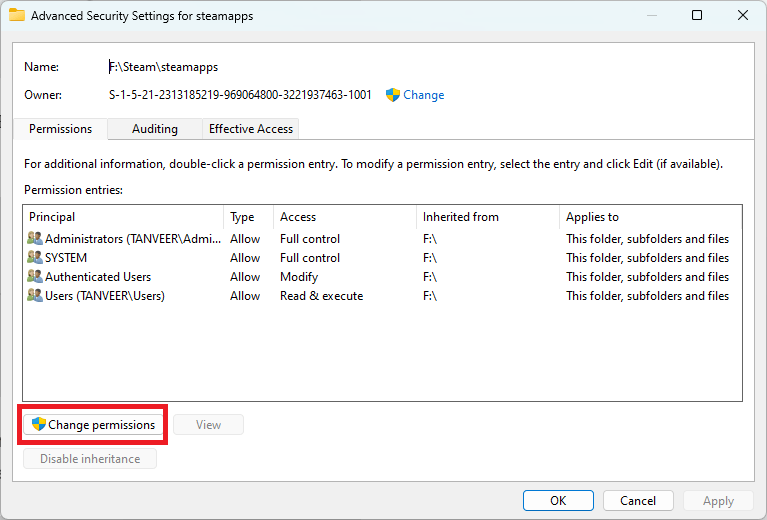
Task: Click the shield icon beside the owner Change link
Action: point(392,95)
